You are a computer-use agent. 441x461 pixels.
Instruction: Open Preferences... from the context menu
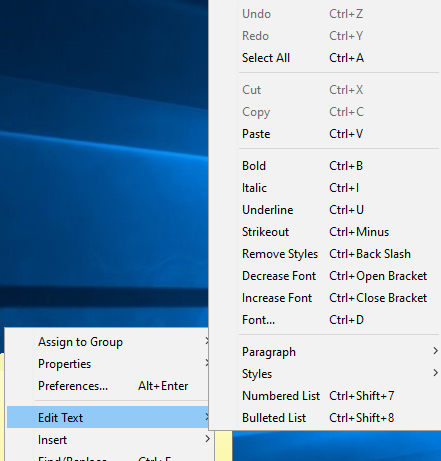107,386
